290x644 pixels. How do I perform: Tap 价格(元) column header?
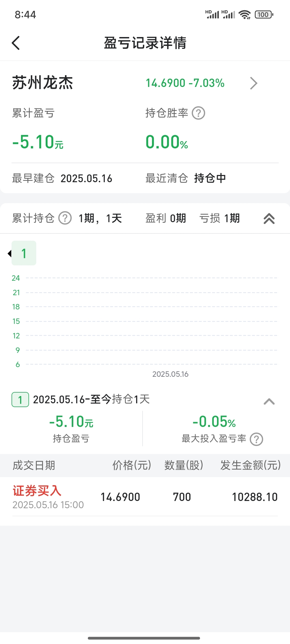132,465
